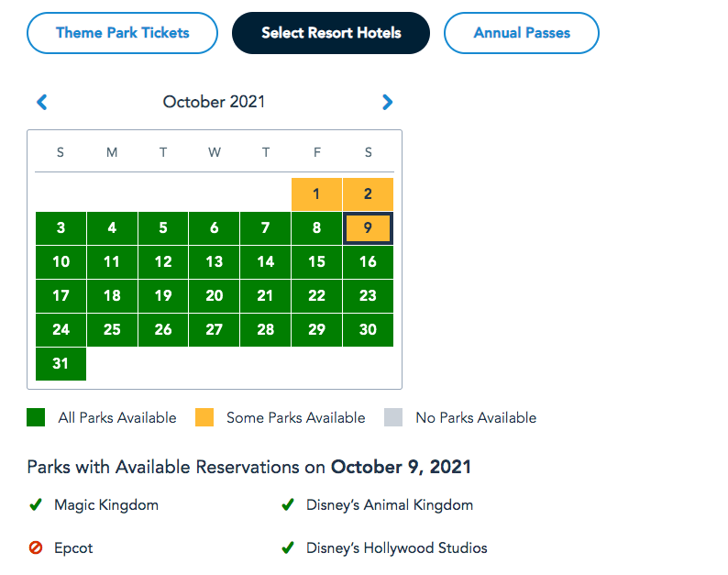Click red unavailable icon beside Epcot
The image size is (728, 575).
[36, 548]
